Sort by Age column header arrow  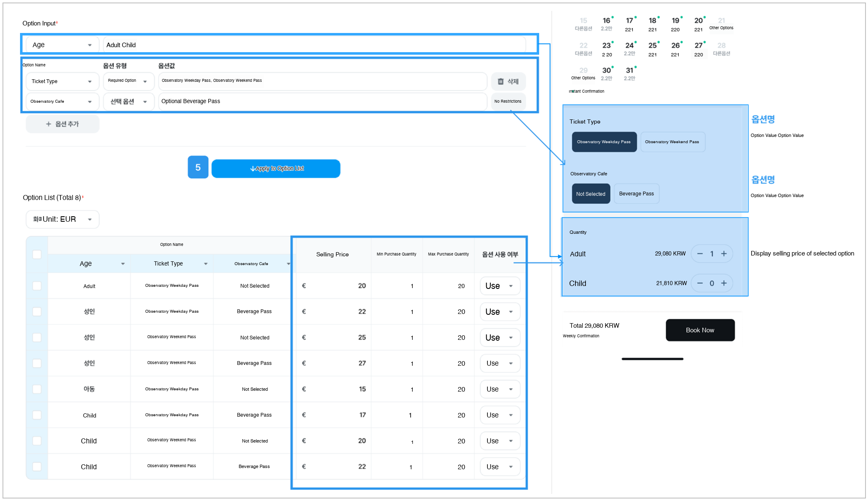(x=123, y=264)
